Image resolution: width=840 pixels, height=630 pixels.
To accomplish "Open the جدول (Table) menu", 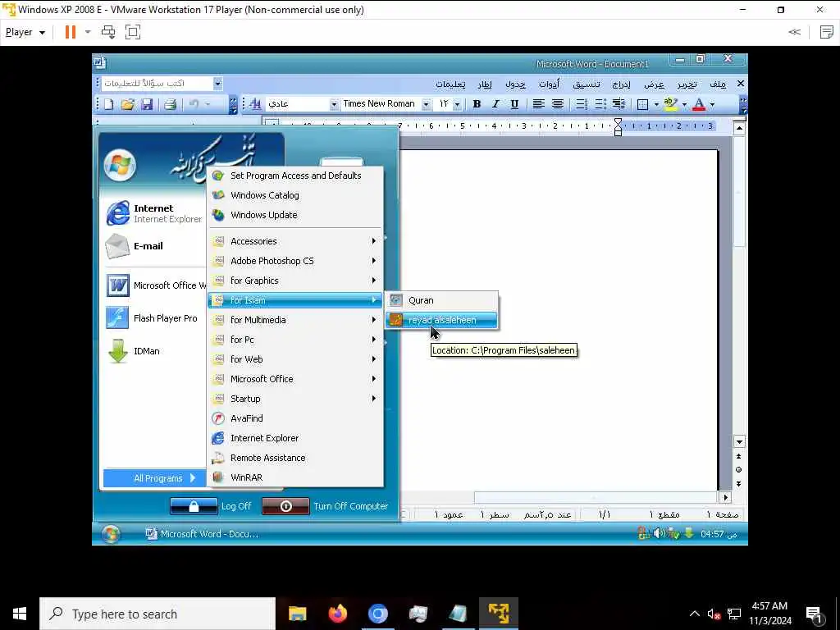I will [x=515, y=84].
